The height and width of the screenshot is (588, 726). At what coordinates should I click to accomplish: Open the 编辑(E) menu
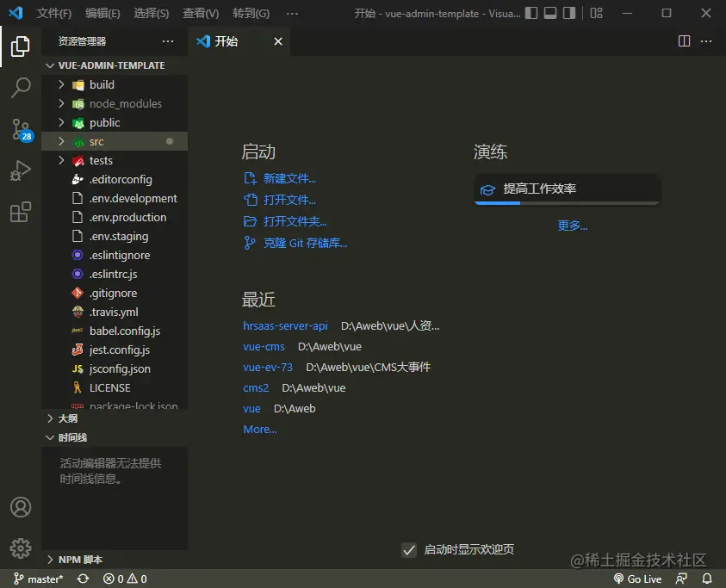click(x=102, y=13)
